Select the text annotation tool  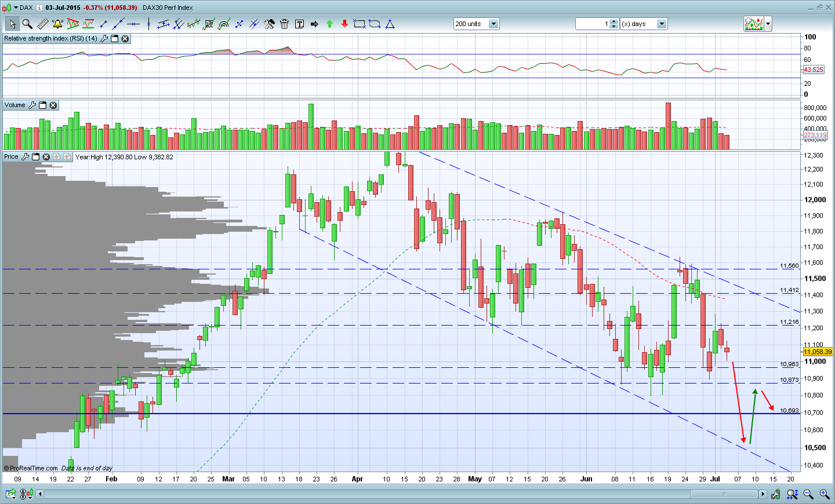pos(299,24)
